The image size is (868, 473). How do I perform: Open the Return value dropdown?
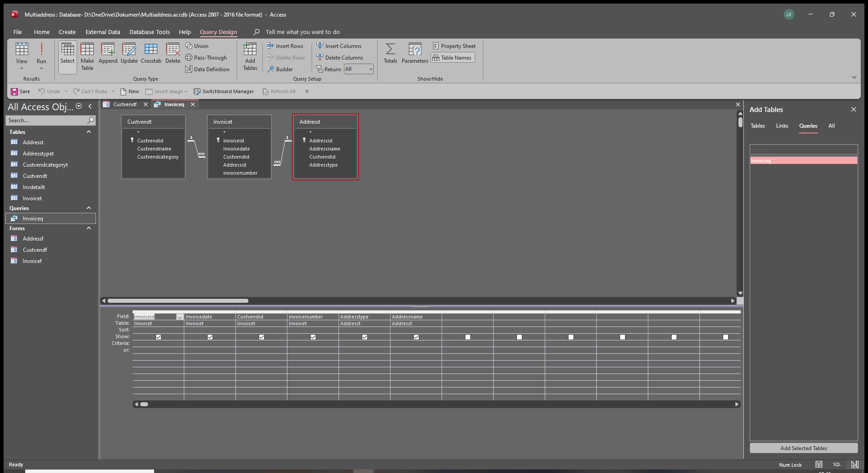(370, 69)
